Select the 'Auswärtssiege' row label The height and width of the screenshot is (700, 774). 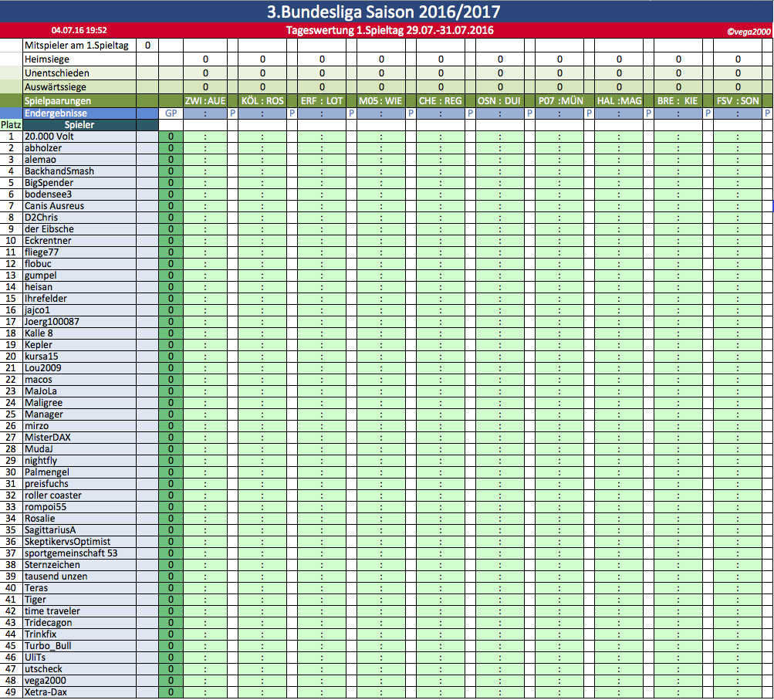coord(55,86)
